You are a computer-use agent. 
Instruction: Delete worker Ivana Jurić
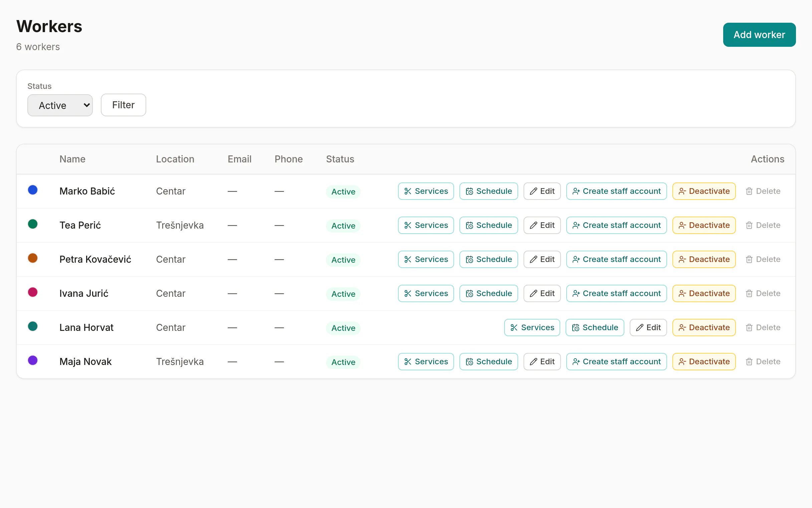(x=763, y=293)
